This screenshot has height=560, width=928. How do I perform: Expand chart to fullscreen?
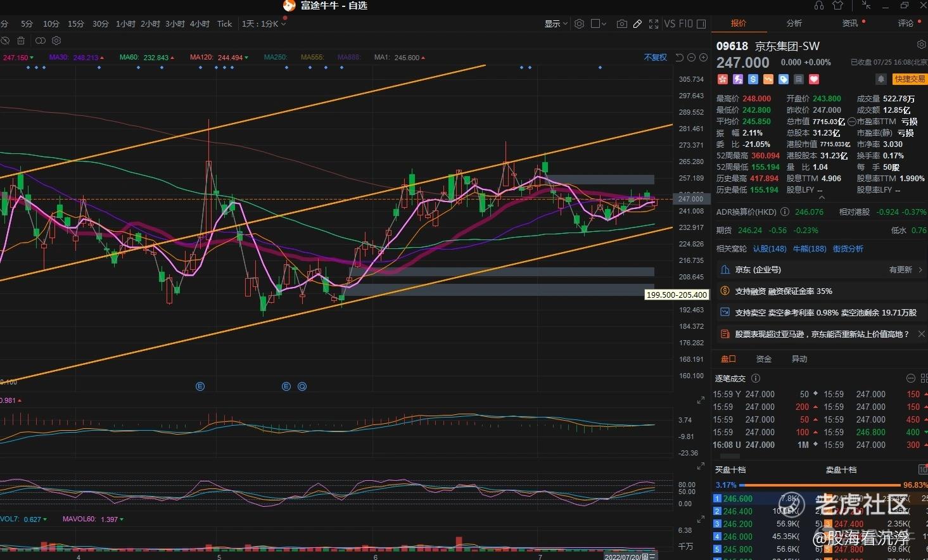pos(654,23)
